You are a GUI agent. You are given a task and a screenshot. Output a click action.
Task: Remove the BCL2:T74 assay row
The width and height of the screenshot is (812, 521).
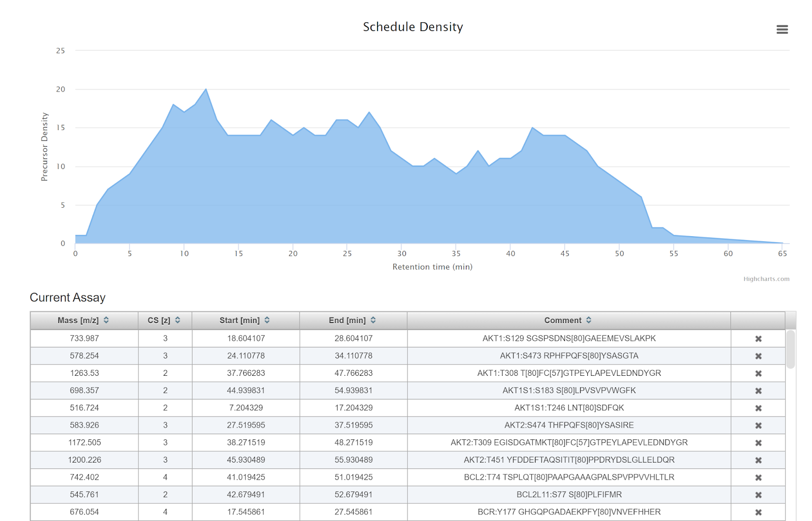coord(758,477)
